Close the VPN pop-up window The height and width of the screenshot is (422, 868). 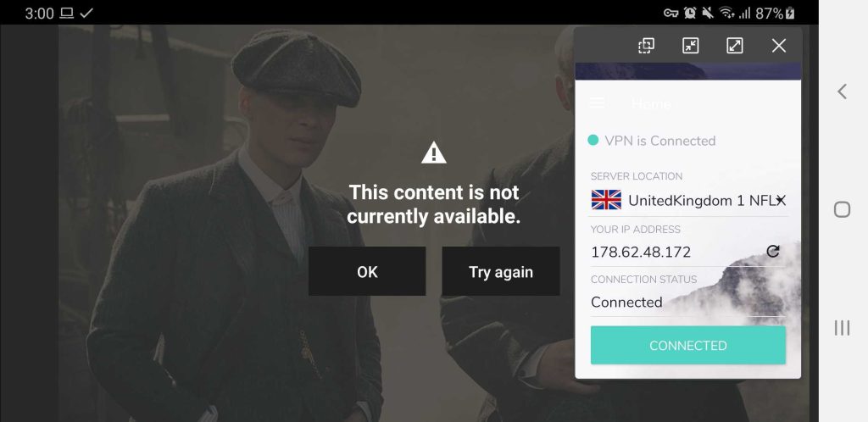(x=779, y=46)
